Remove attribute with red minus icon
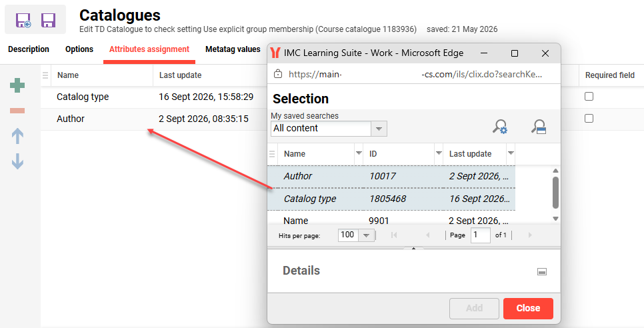 pyautogui.click(x=17, y=111)
